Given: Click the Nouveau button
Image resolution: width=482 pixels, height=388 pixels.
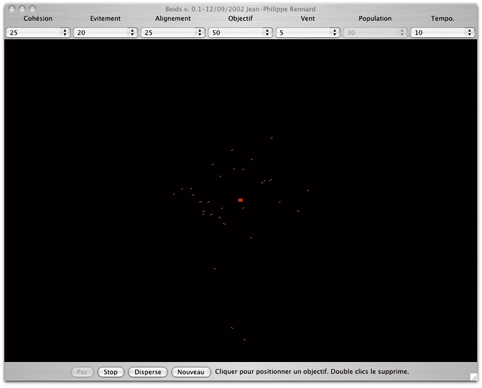Looking at the screenshot, I should pyautogui.click(x=191, y=372).
